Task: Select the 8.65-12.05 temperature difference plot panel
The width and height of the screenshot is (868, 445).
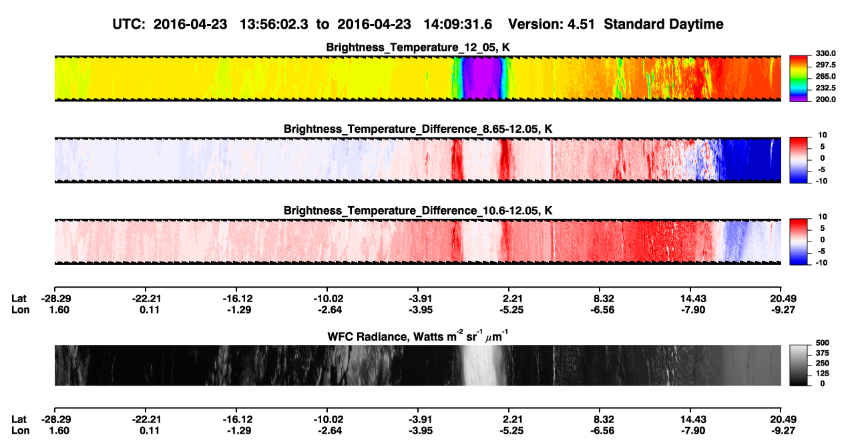Action: 417,159
